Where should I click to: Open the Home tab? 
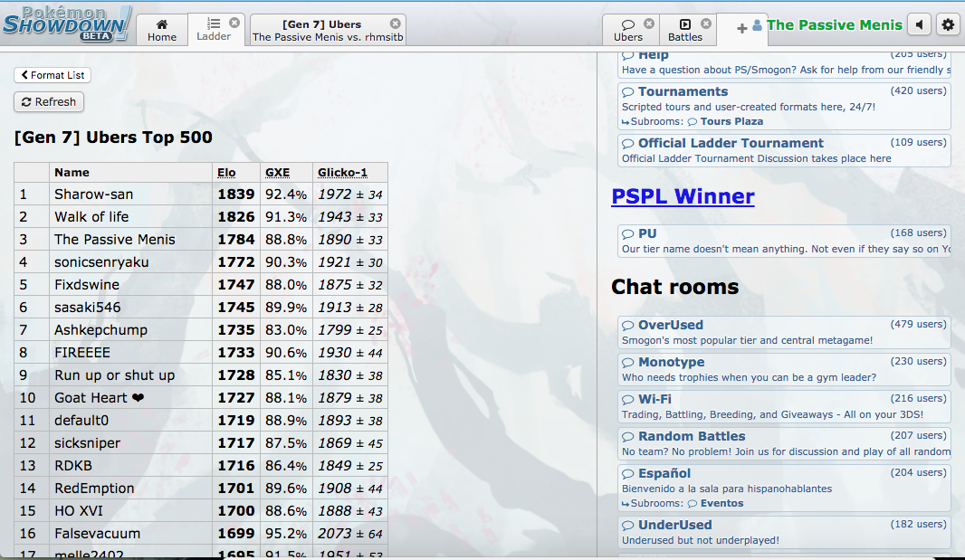(162, 30)
